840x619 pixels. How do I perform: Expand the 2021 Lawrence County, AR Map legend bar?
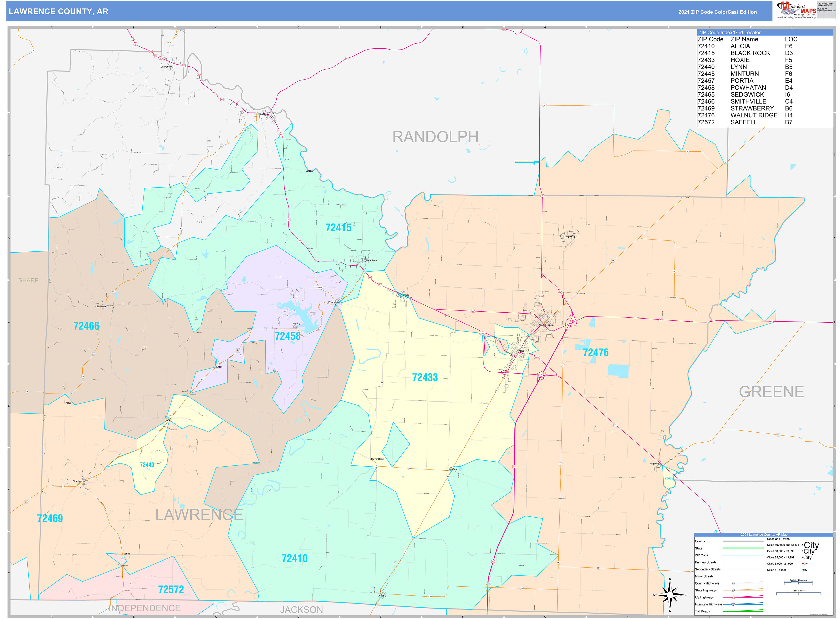pyautogui.click(x=764, y=535)
